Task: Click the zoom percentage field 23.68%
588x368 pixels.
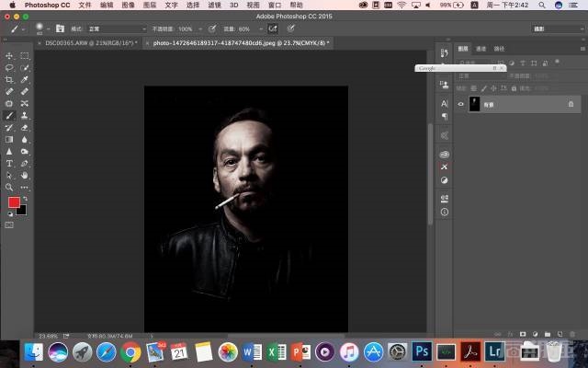Action: coord(47,336)
